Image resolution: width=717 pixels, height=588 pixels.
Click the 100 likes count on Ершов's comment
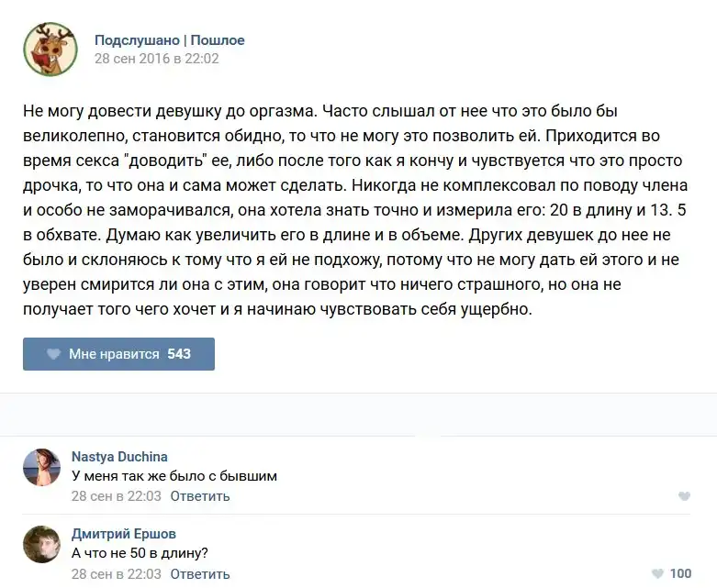pos(680,574)
